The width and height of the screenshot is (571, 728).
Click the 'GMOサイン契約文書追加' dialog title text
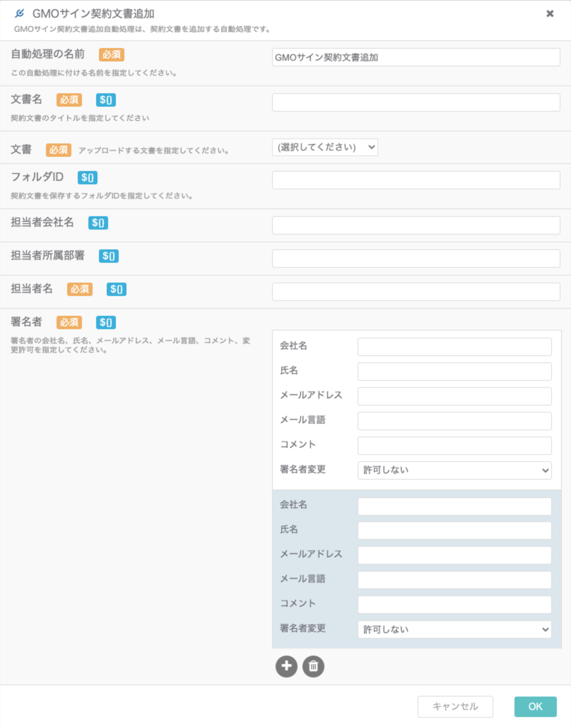click(93, 13)
